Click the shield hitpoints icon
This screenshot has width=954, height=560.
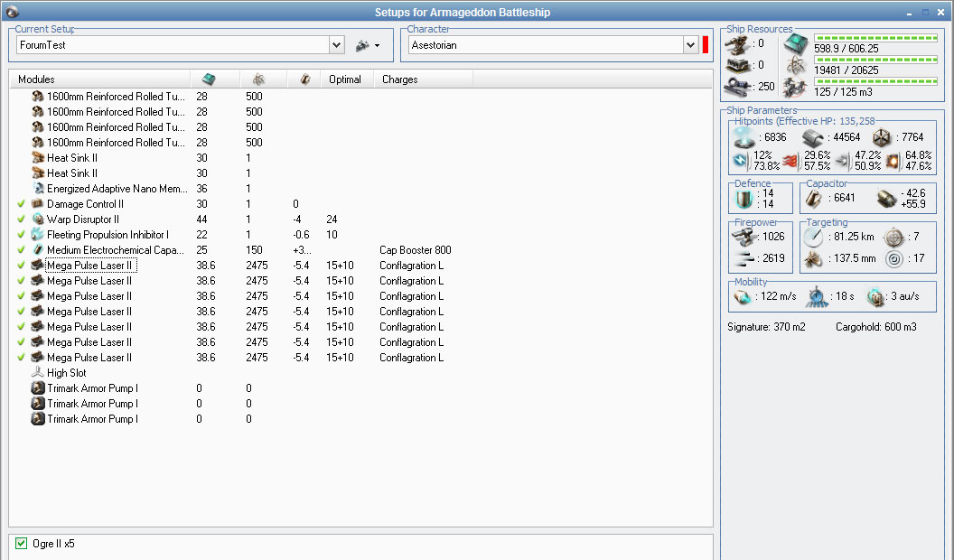click(744, 138)
